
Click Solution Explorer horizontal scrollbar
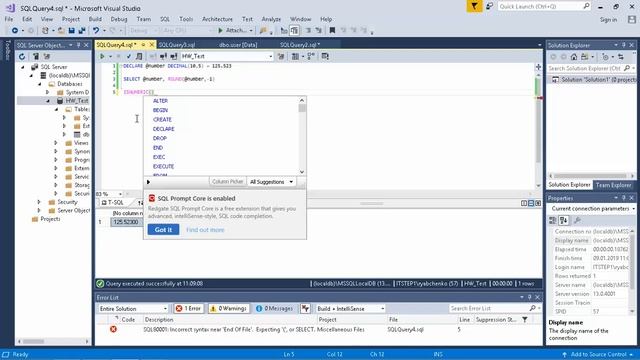pos(591,176)
